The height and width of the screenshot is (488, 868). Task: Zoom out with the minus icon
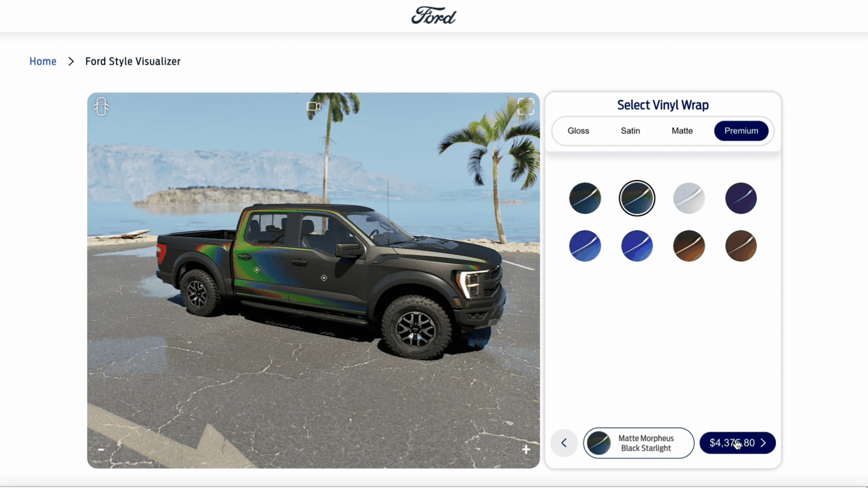(101, 450)
